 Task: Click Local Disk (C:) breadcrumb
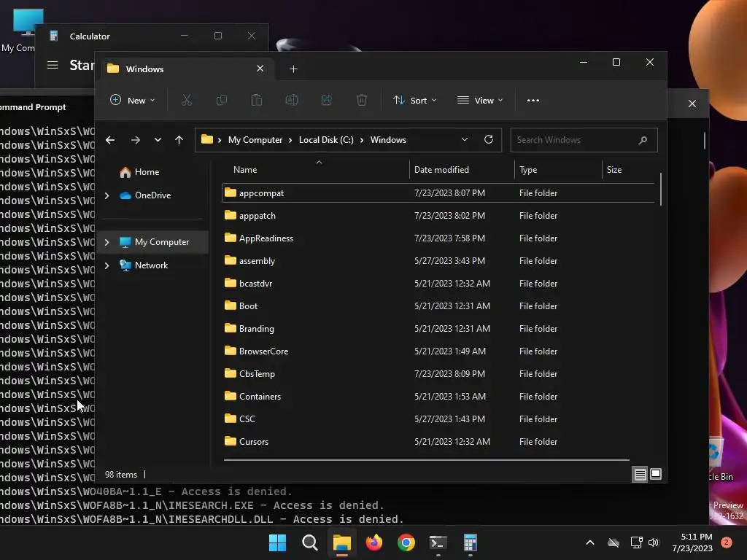326,140
